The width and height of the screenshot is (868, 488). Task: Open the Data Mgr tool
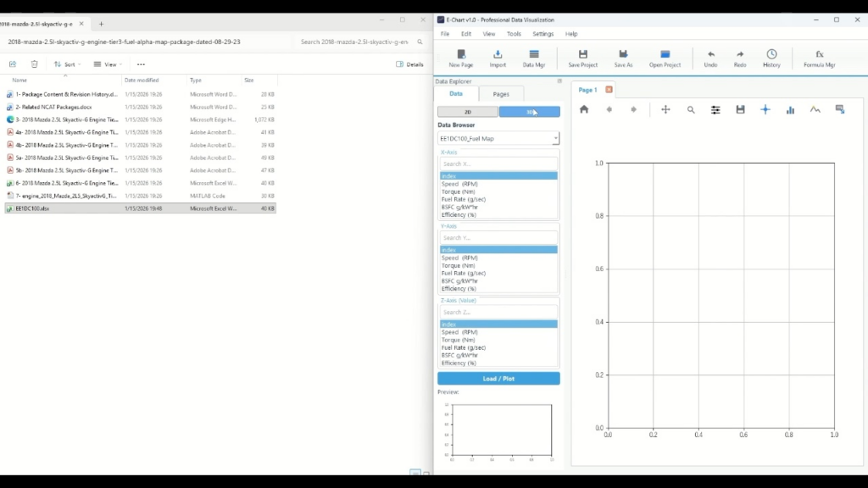tap(534, 58)
